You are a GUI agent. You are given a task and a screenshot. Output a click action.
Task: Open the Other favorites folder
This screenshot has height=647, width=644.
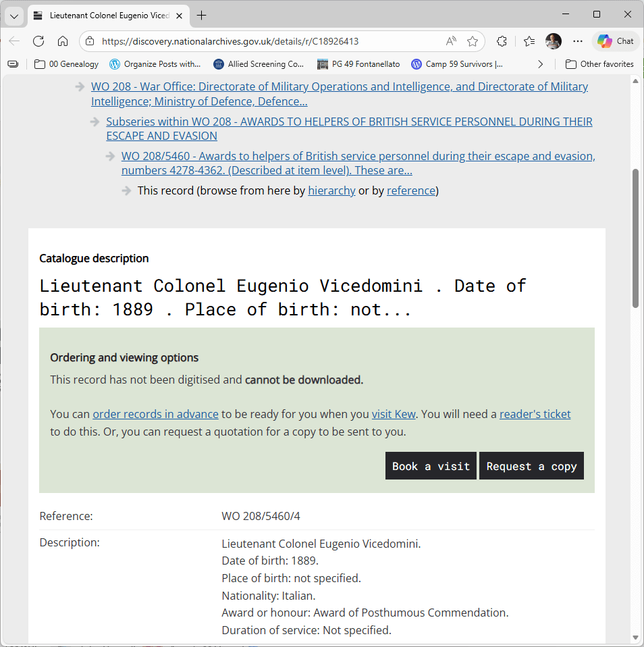tap(599, 64)
